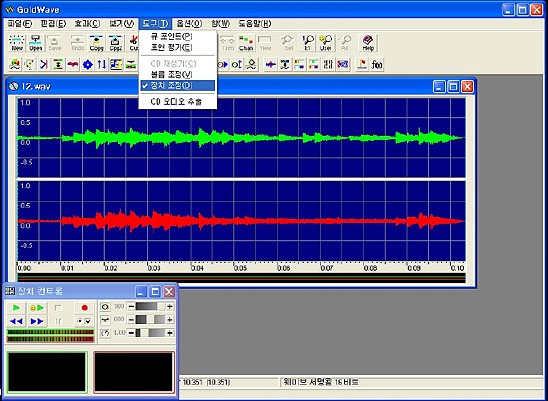Select the second menu entry ending in (E)
The width and height of the screenshot is (548, 401).
[178, 47]
